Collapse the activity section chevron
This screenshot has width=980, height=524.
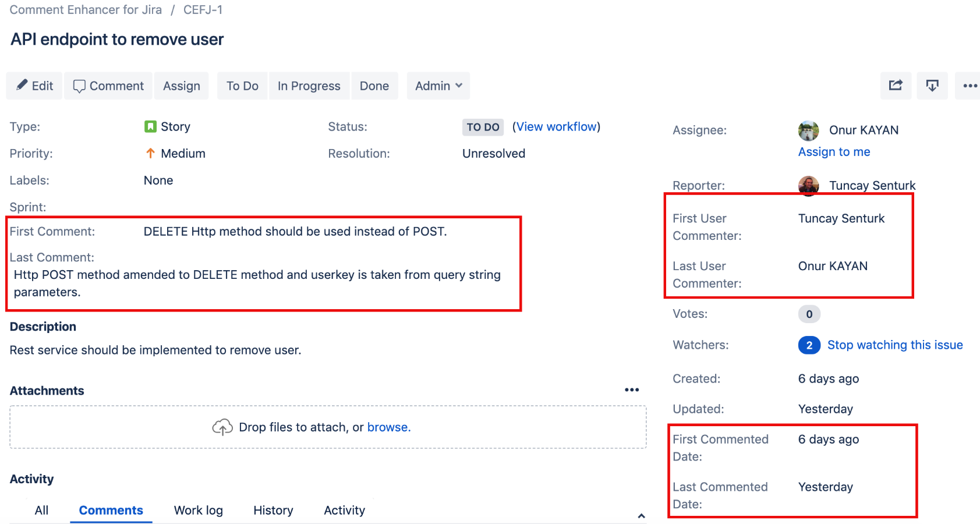641,516
